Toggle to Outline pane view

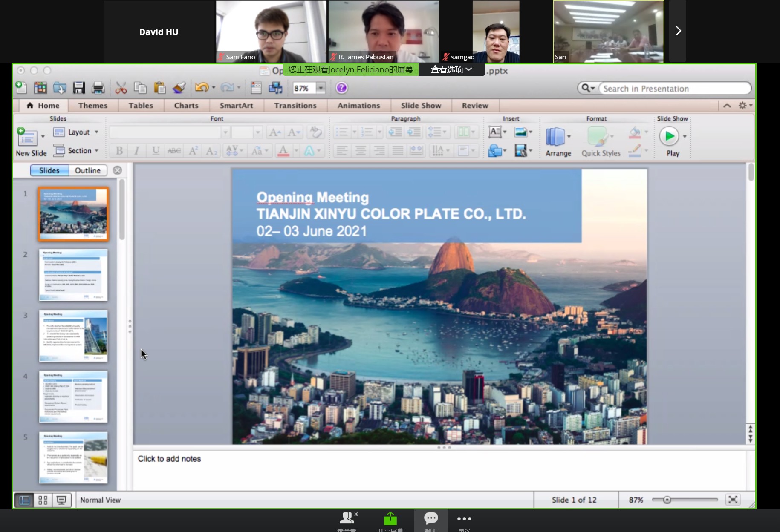(88, 170)
